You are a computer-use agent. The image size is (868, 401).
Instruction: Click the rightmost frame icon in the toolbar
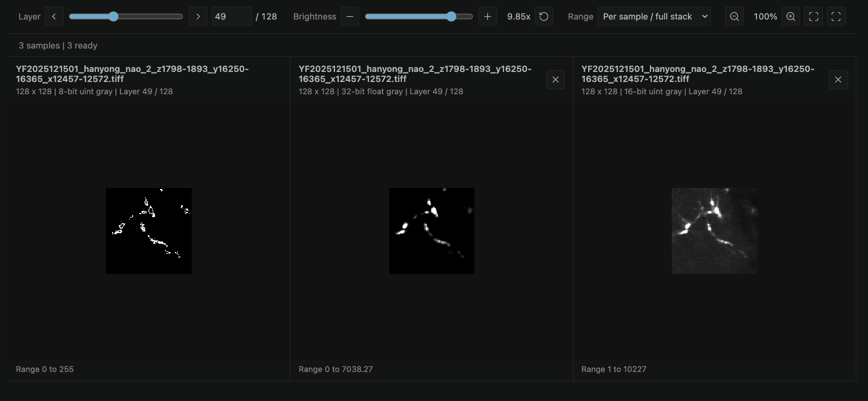836,17
